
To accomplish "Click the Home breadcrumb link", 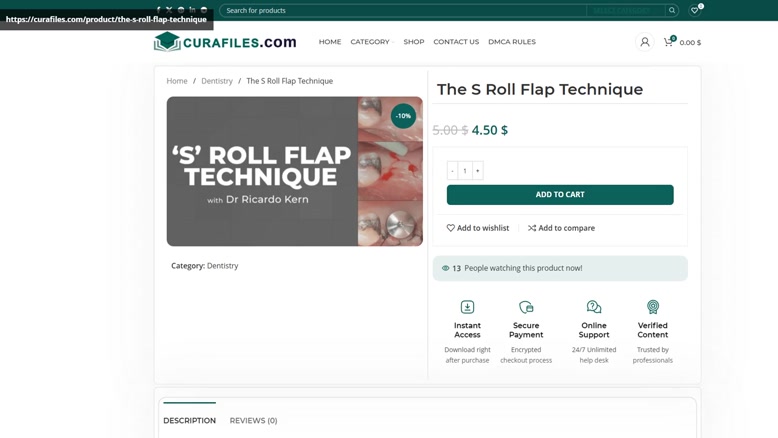I will pos(177,81).
